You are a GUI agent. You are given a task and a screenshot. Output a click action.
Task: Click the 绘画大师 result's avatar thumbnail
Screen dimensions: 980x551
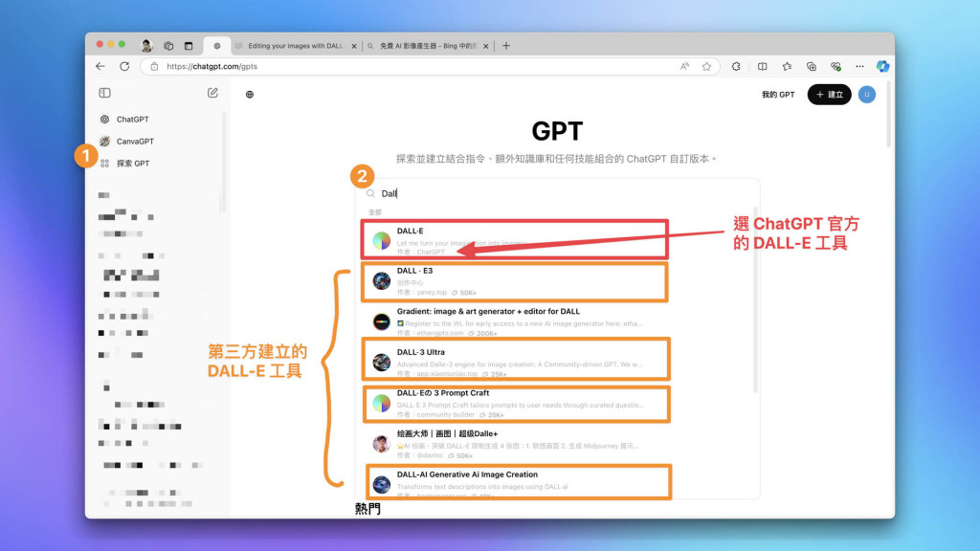coord(381,444)
